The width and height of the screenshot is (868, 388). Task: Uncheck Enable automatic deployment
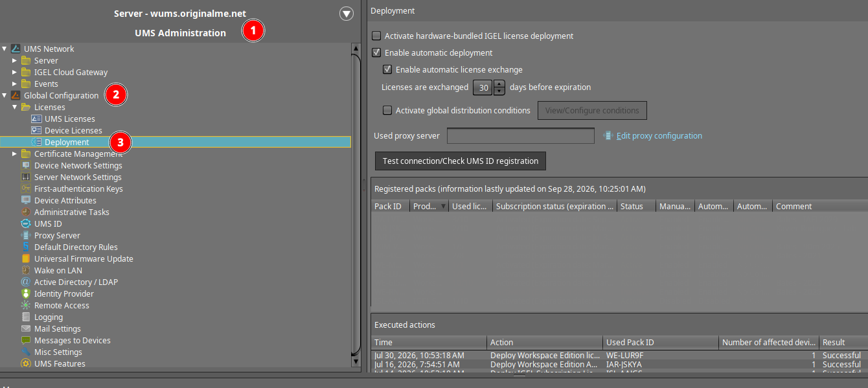coord(376,53)
